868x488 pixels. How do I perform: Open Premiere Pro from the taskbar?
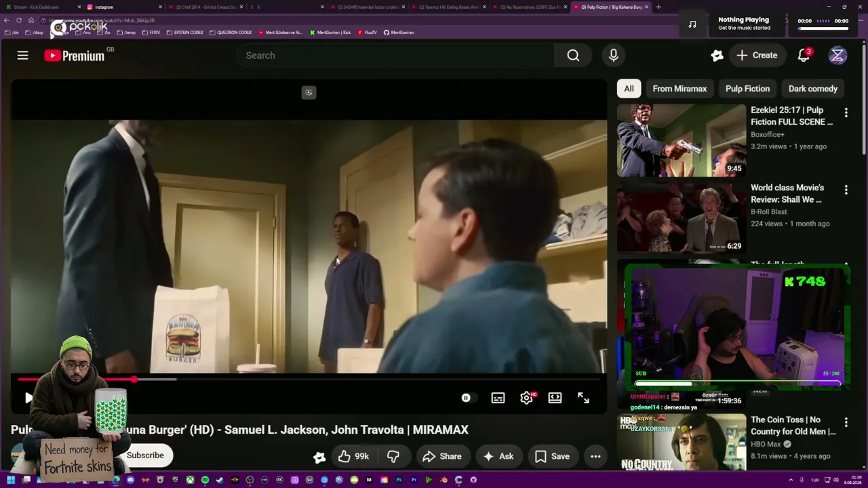(x=414, y=480)
